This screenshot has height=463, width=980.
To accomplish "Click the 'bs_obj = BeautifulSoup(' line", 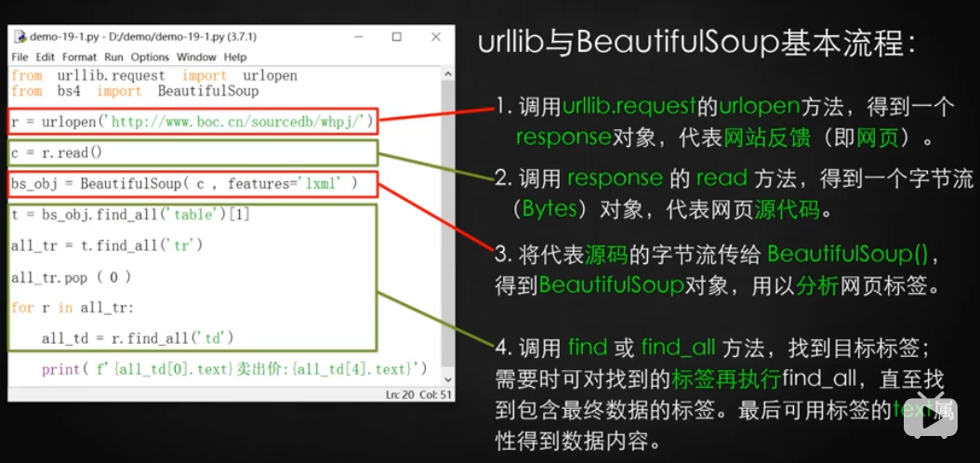I will point(184,184).
